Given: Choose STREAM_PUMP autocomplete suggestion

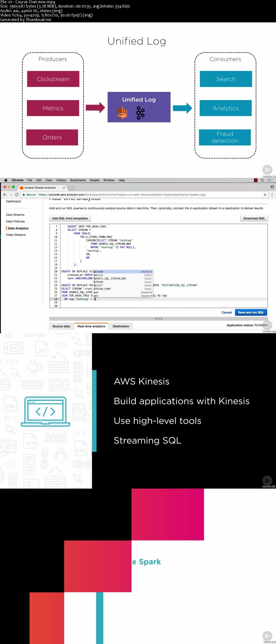Looking at the screenshot, I should (123, 289).
